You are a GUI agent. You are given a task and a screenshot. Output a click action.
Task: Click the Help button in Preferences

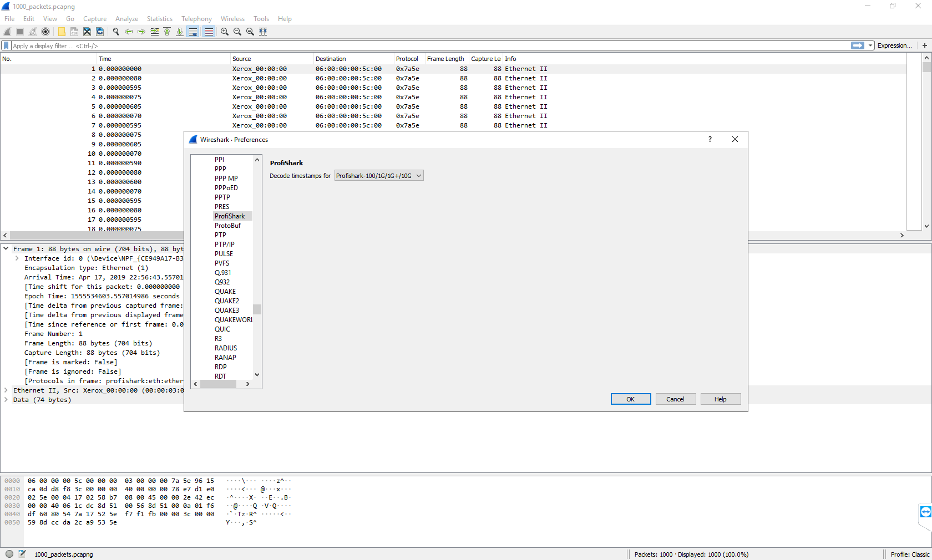[x=721, y=399]
